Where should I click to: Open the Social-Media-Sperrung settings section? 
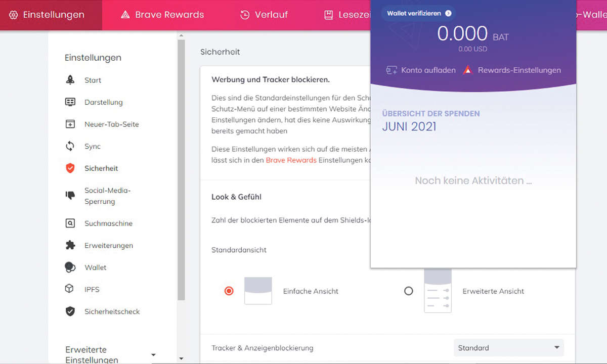[x=107, y=196]
